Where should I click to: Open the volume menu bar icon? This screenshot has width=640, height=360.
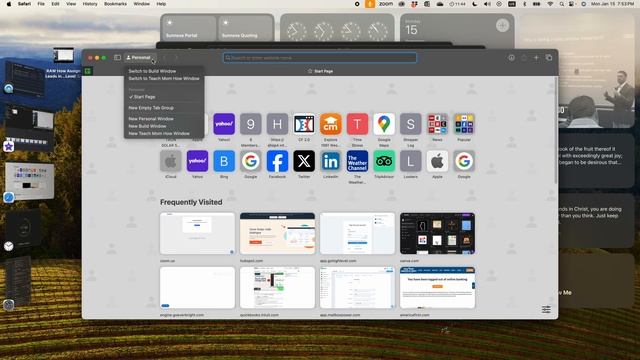487,4
